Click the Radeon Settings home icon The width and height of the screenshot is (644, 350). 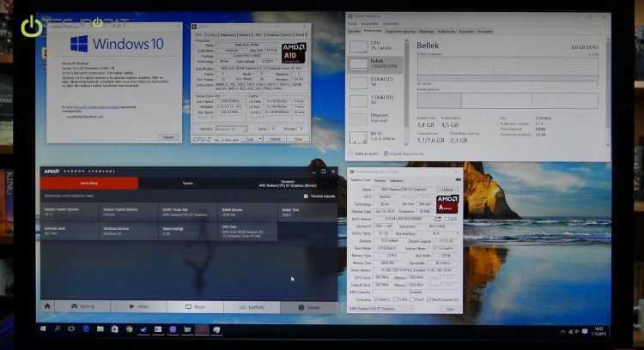click(x=47, y=306)
